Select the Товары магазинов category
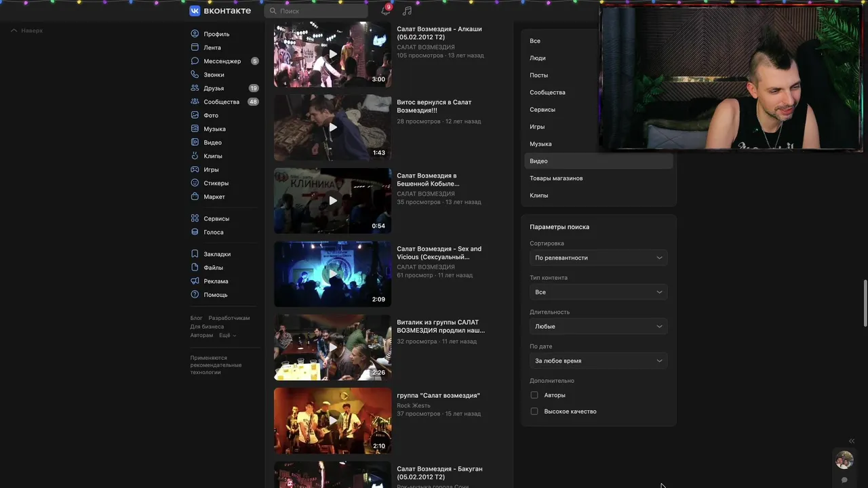 (599, 178)
